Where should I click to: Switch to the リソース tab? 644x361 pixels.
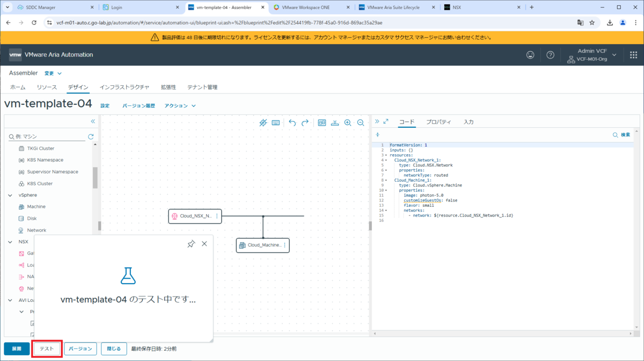click(47, 87)
